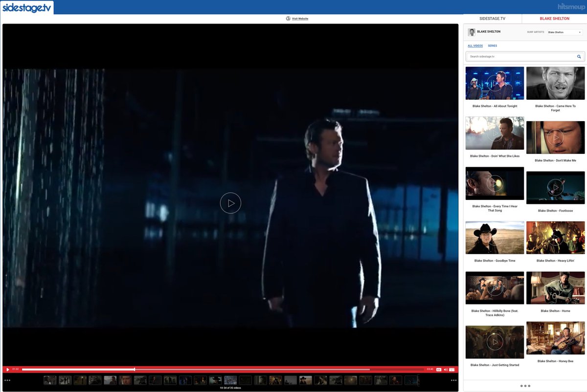The image size is (587, 392).
Task: Play the Doin' What She Likes thumbnail
Action: [x=495, y=133]
